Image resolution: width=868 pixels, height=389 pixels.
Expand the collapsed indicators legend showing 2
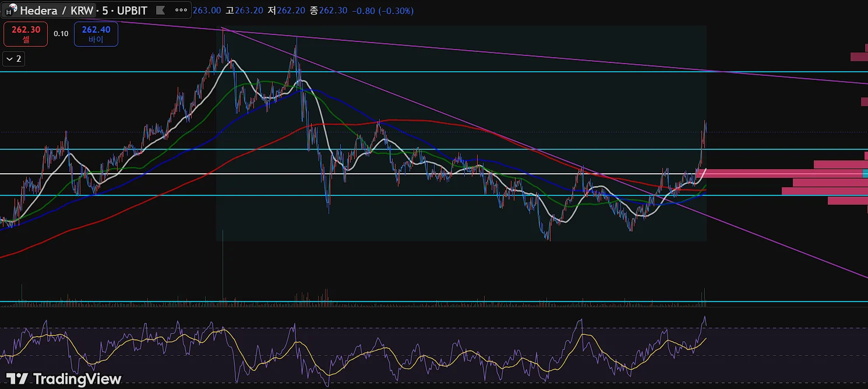coord(14,58)
